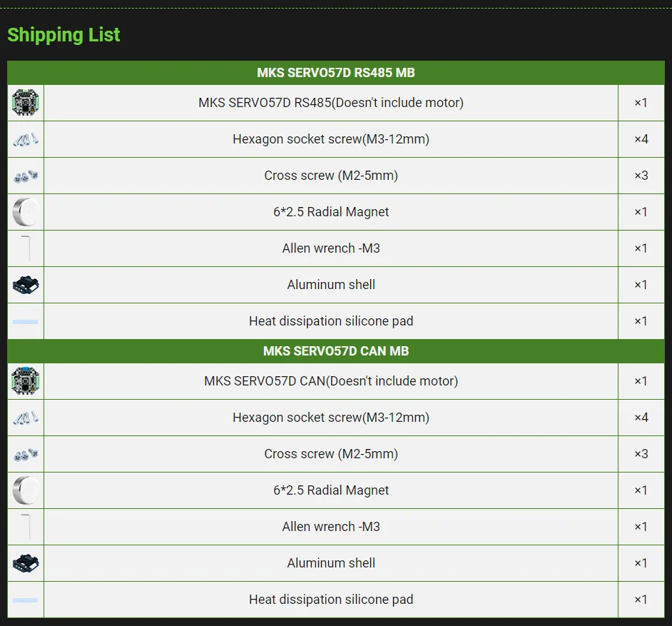Click 'Hexagon socket screw(M3-12mm)' under CAN MB
This screenshot has width=672, height=626.
point(331,417)
